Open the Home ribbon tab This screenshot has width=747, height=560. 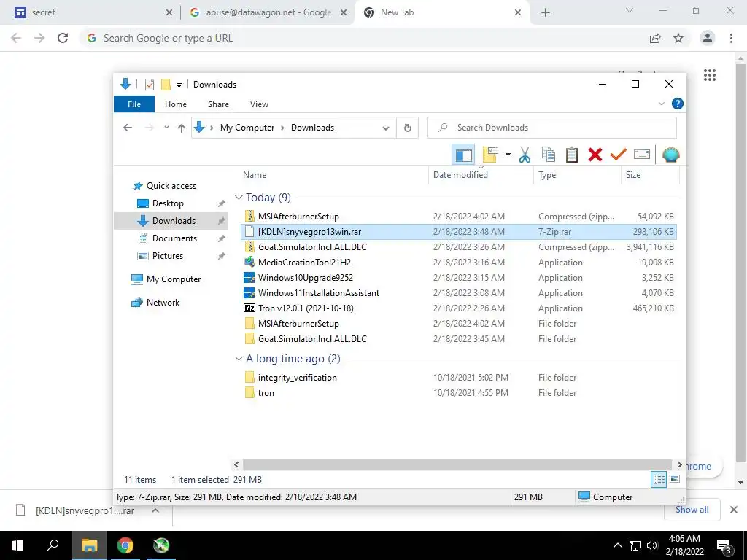[175, 104]
